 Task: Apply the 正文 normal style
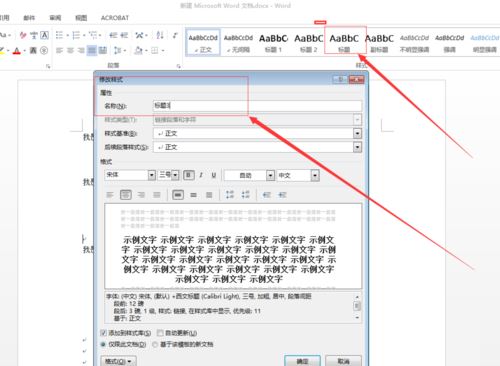point(203,43)
